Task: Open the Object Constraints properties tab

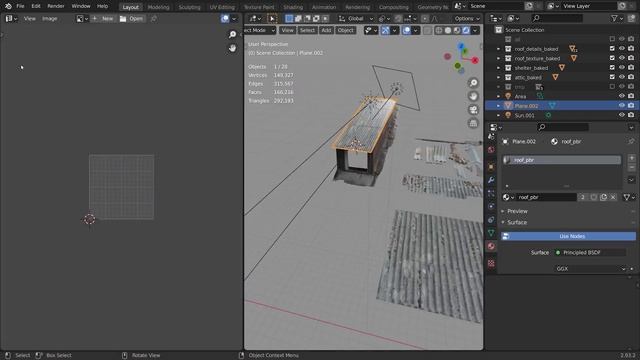Action: (x=491, y=220)
